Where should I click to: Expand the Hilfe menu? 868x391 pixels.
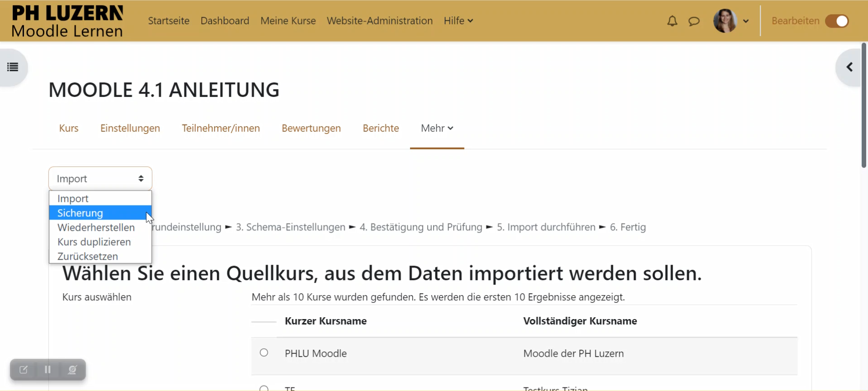pos(458,21)
